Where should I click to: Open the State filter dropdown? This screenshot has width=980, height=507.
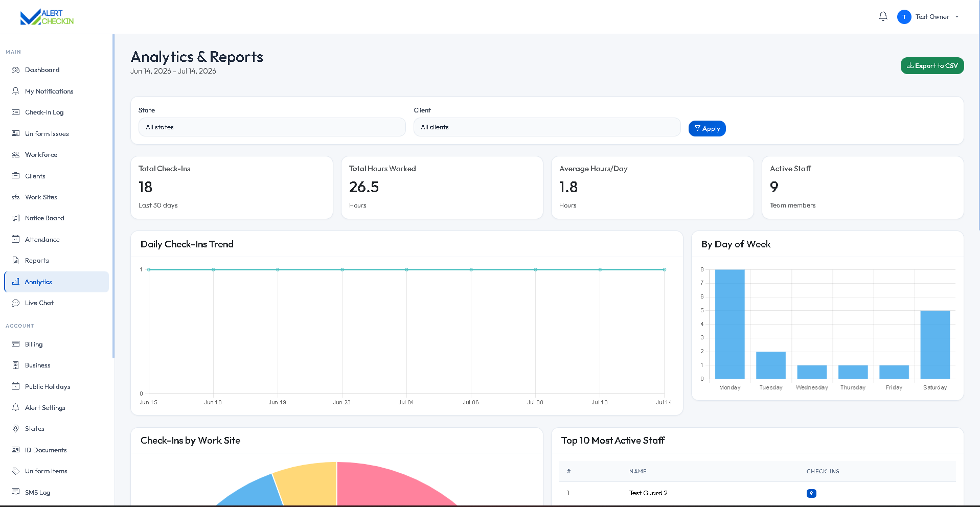click(272, 127)
